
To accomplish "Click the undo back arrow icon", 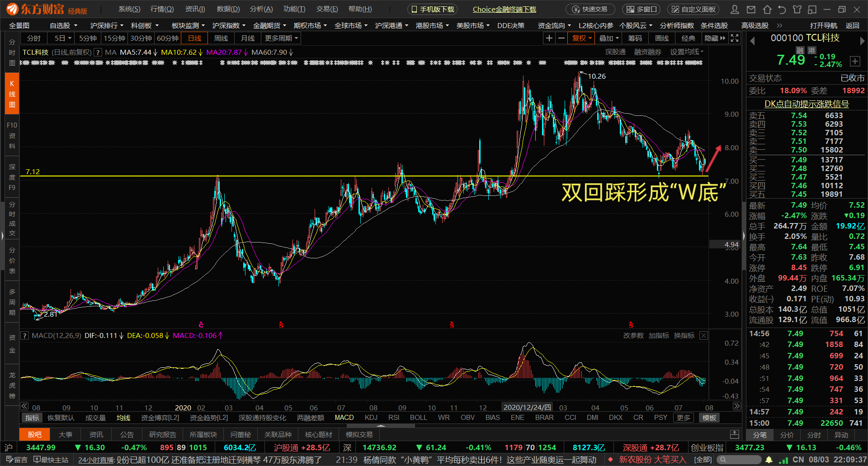I will pyautogui.click(x=782, y=10).
